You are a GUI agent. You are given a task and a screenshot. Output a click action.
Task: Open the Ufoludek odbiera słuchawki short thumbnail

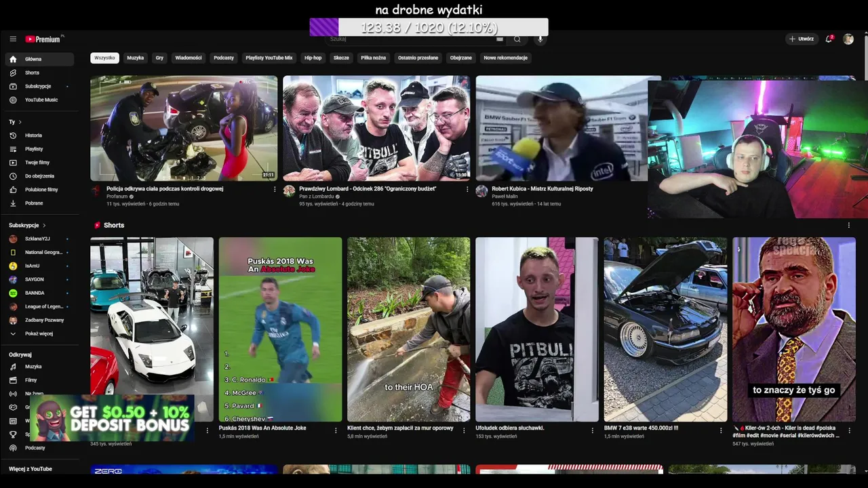pos(536,329)
